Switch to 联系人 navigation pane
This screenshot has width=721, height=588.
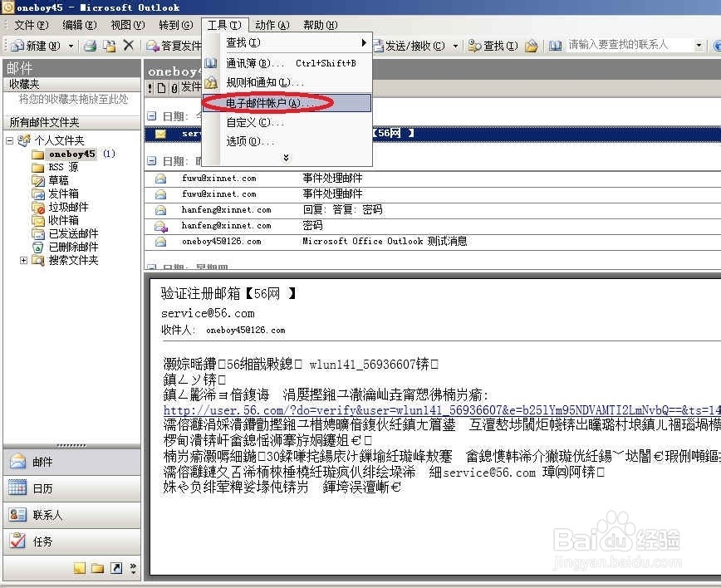click(71, 515)
